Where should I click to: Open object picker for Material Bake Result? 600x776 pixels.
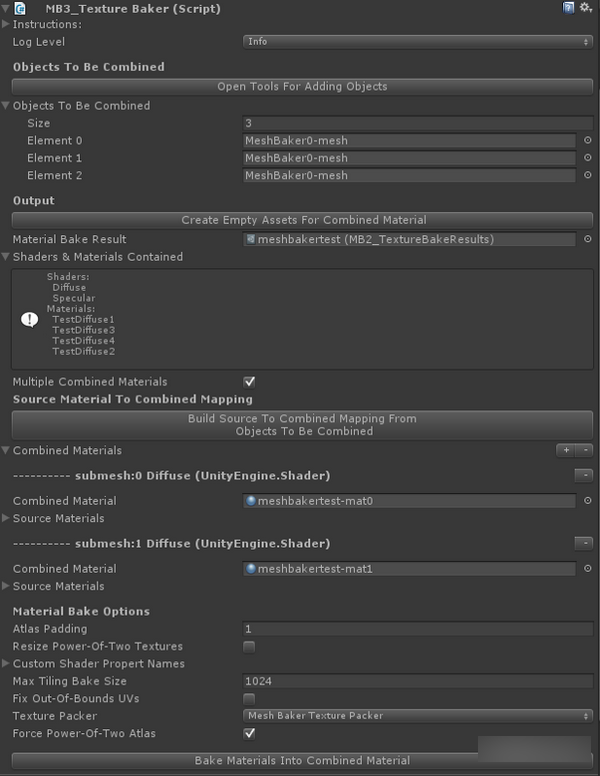(588, 239)
